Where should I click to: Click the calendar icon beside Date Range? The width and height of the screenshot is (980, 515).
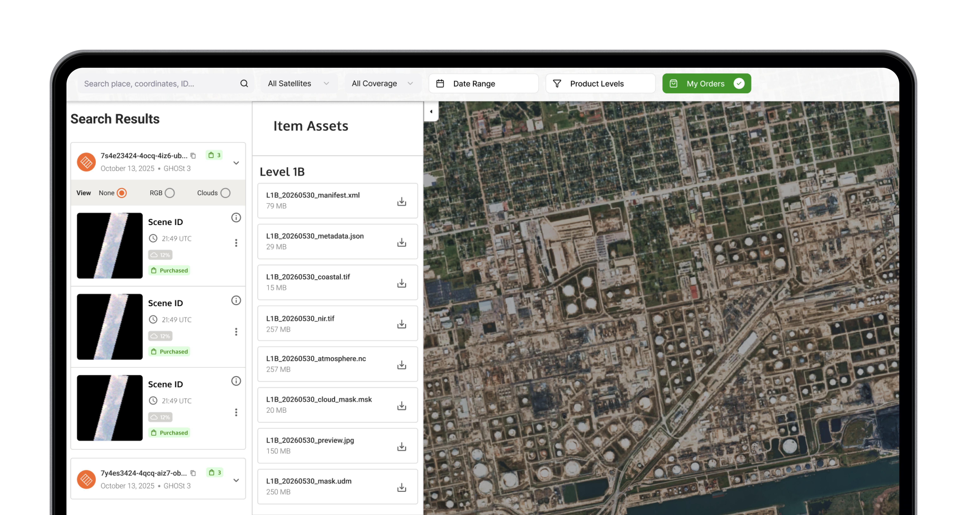pos(440,83)
